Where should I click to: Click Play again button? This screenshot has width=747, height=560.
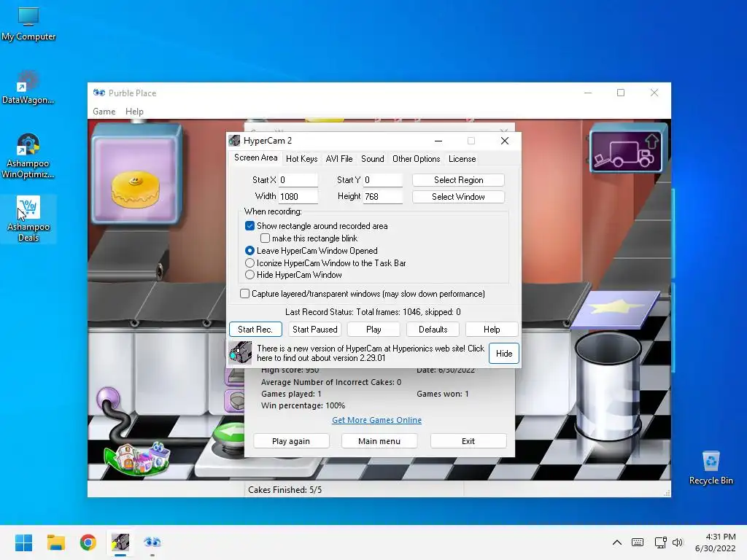pyautogui.click(x=291, y=441)
